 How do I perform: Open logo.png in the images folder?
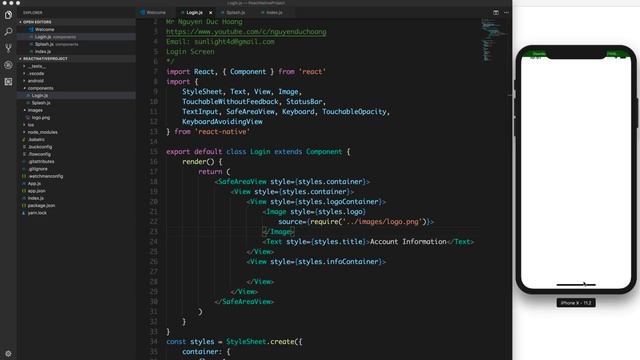pyautogui.click(x=40, y=118)
